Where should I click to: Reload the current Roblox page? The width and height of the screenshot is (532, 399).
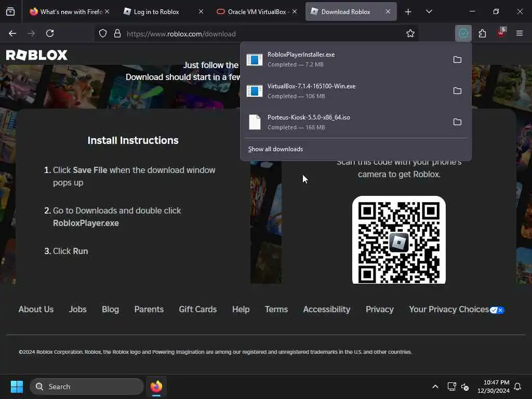click(50, 33)
